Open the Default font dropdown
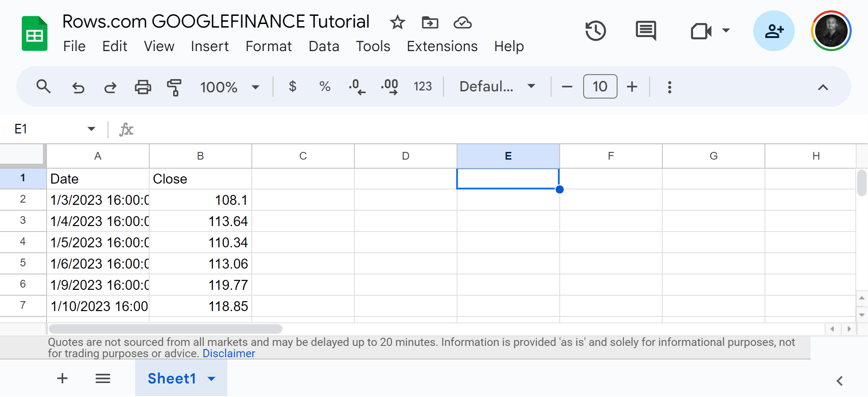Viewport: 868px width, 397px height. [x=497, y=86]
